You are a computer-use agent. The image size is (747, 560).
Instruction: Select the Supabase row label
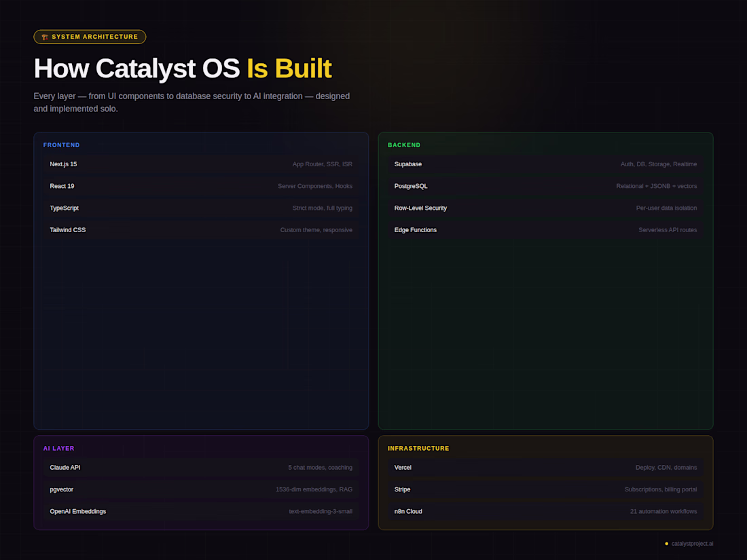tap(408, 164)
